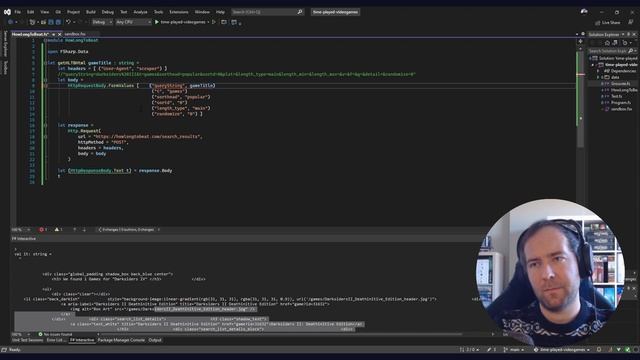Click the time-played-videogames title button
640x360 pixels.
tap(335, 12)
